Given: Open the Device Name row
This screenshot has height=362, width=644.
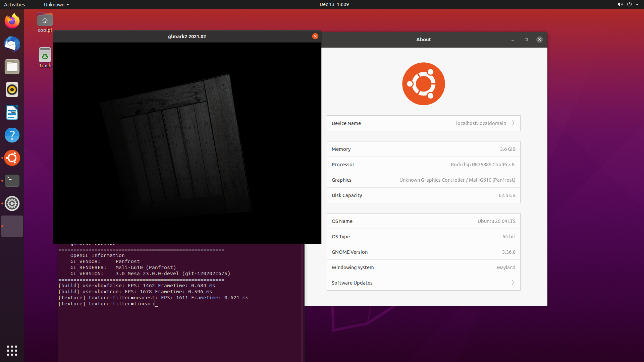Looking at the screenshot, I should pos(424,123).
